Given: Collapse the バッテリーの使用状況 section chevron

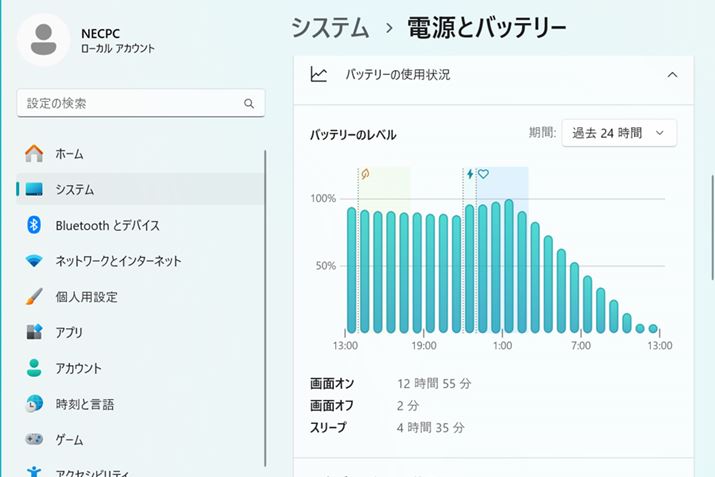Looking at the screenshot, I should [x=672, y=75].
